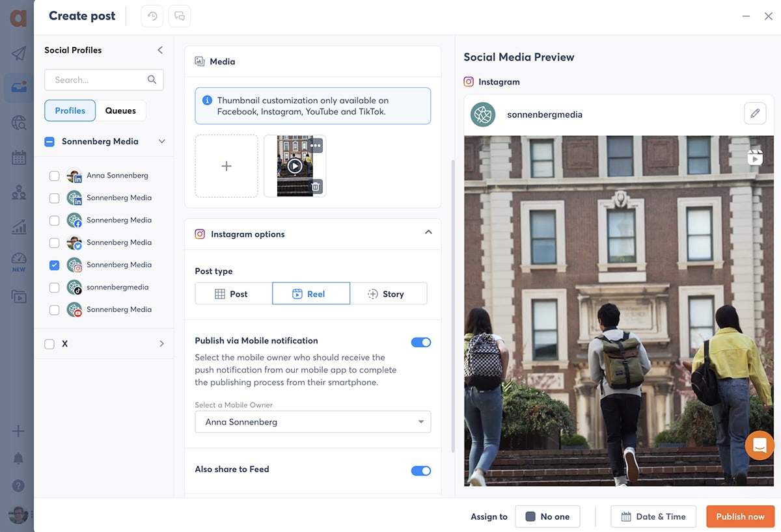Toggle the Sonnenberg Media group checkbox
This screenshot has height=532, width=781.
click(x=49, y=141)
